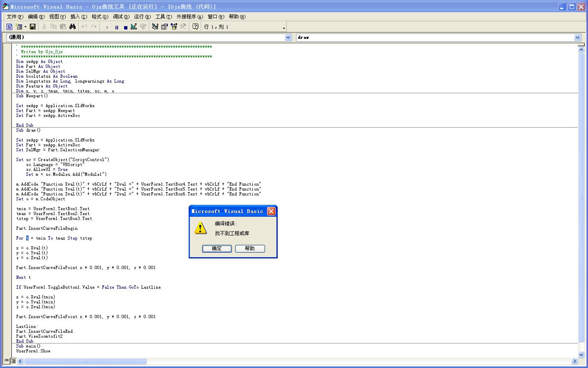Open the toolbar options arrow
The height and width of the screenshot is (368, 588).
tap(284, 28)
